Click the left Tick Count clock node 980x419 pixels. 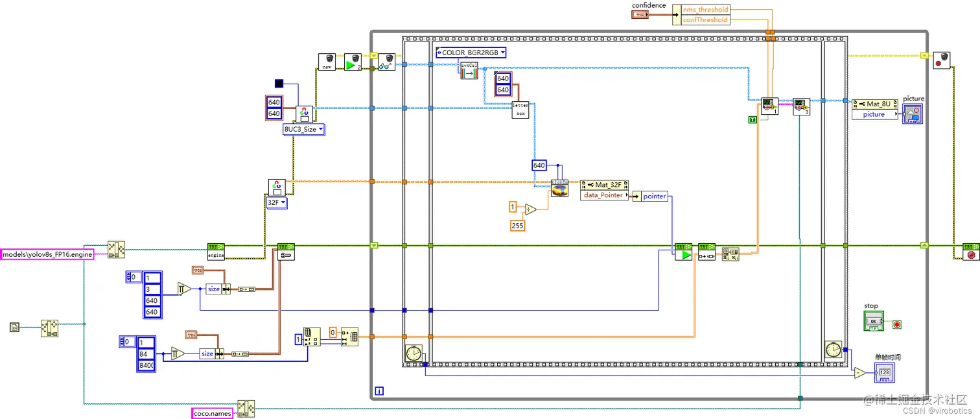(x=413, y=353)
